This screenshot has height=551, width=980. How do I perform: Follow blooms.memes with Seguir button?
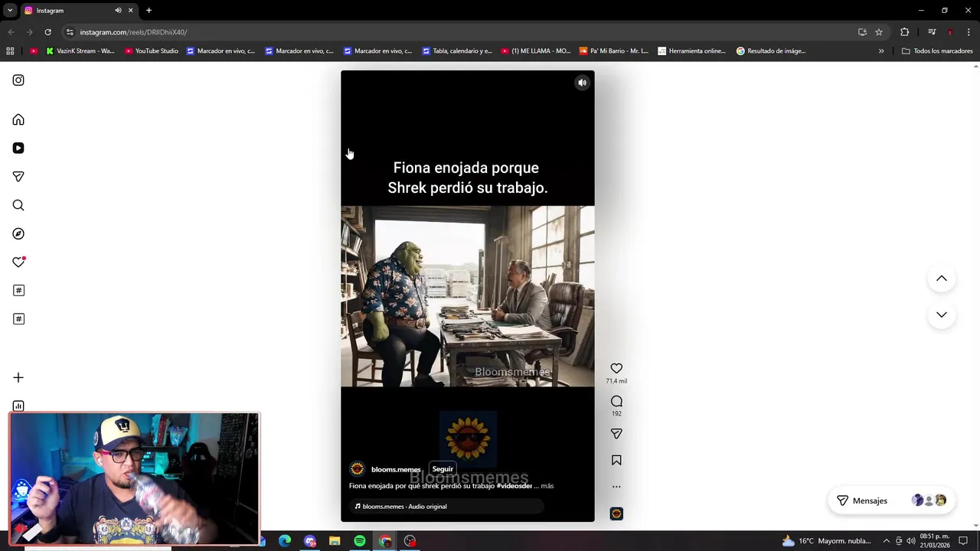443,469
